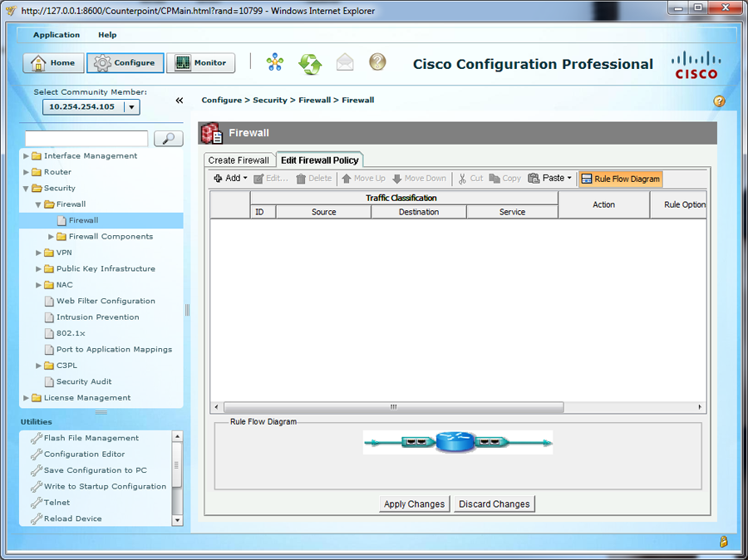Select the Edit Firewall Policy tab
This screenshot has height=560, width=748.
point(320,160)
